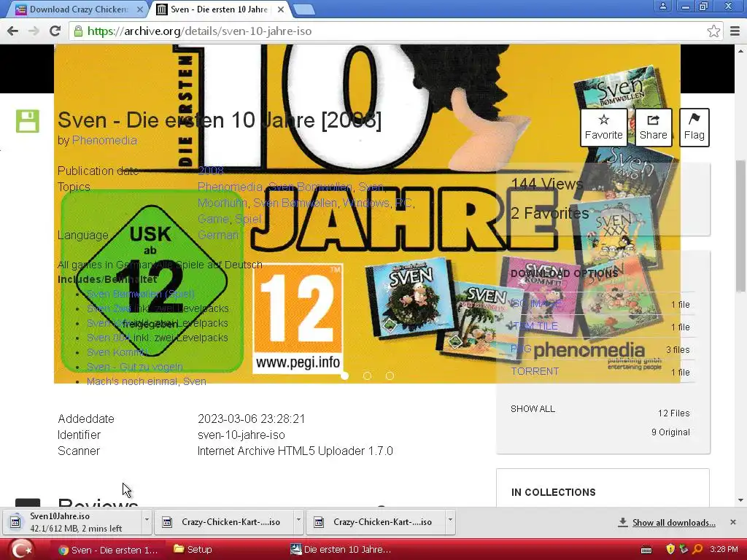Open the TORRENT download option
Screen dimensions: 747x560
tap(535, 371)
